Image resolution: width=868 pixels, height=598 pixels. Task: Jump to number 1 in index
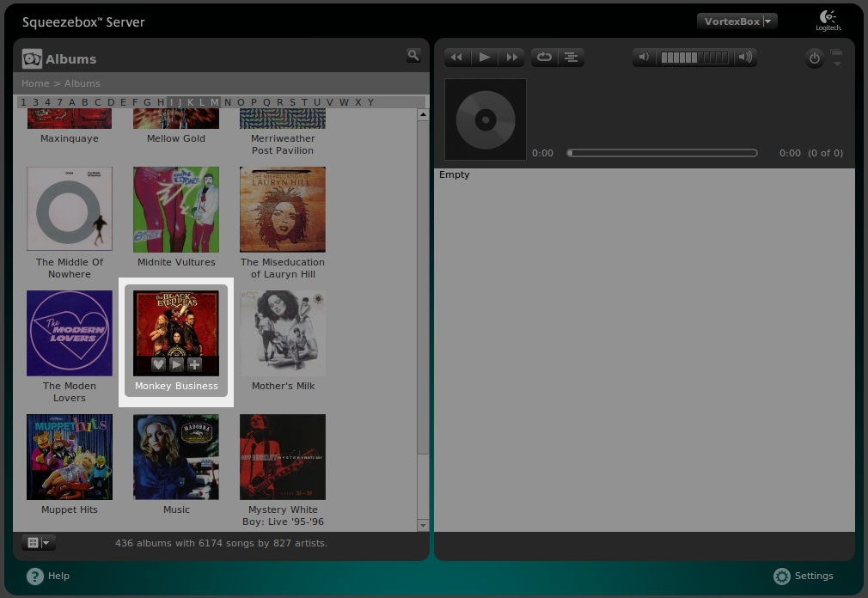point(23,102)
